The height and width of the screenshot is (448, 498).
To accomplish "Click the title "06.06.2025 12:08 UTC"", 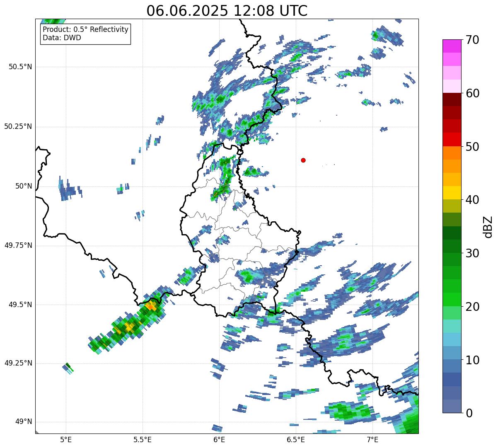I will 227,10.
